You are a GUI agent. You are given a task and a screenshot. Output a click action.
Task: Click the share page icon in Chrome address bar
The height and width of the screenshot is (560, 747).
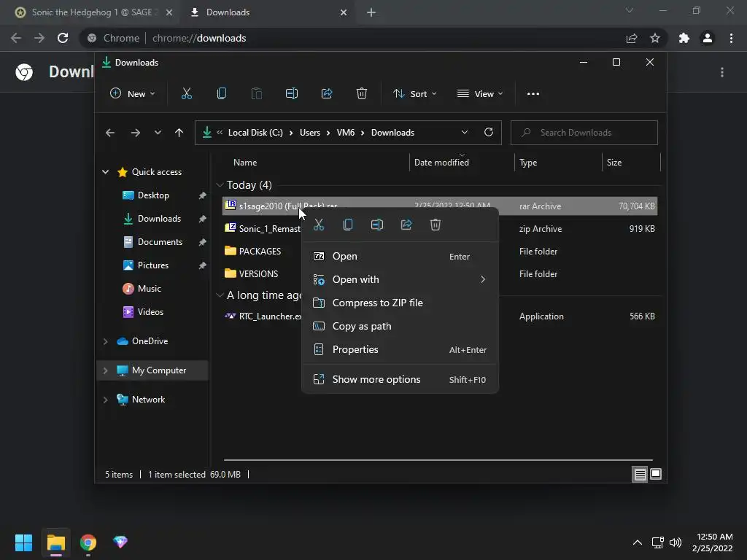(632, 38)
